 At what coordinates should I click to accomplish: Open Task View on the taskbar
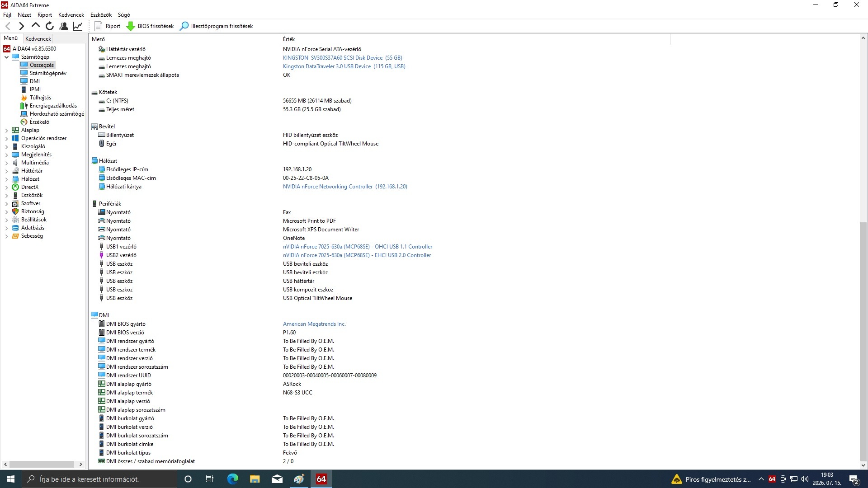tap(209, 479)
